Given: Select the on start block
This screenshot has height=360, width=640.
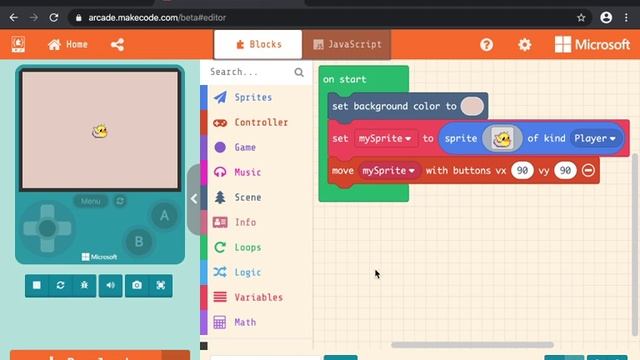Looking at the screenshot, I should pos(344,80).
